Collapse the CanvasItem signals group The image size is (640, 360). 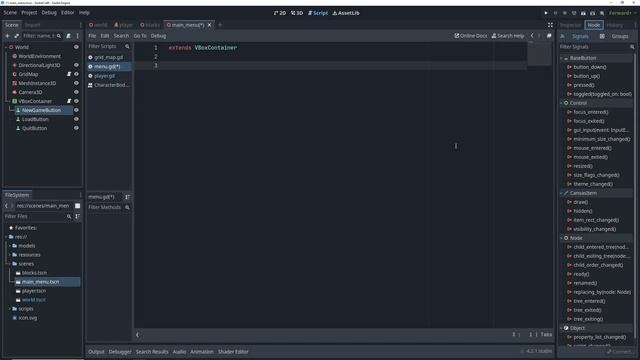click(x=562, y=193)
